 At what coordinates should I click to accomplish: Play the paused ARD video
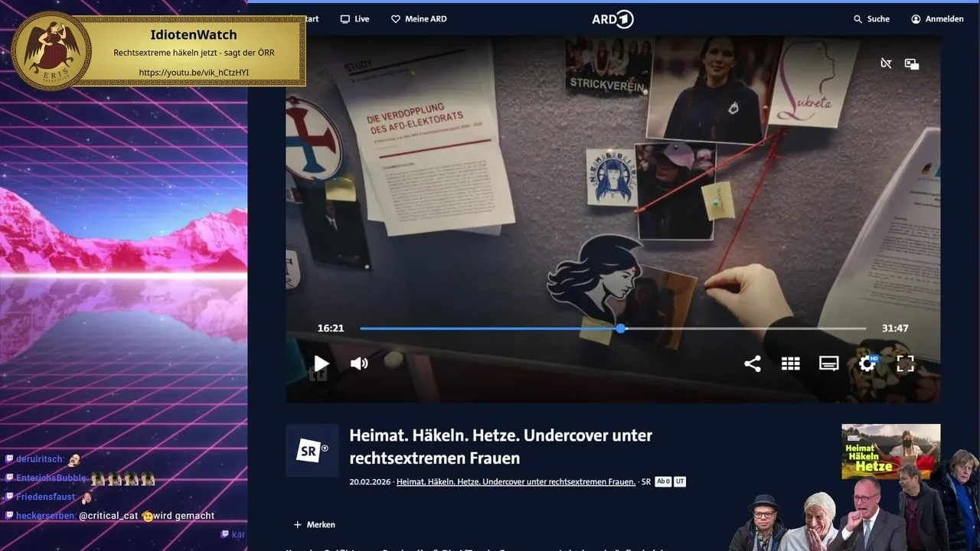(x=322, y=364)
